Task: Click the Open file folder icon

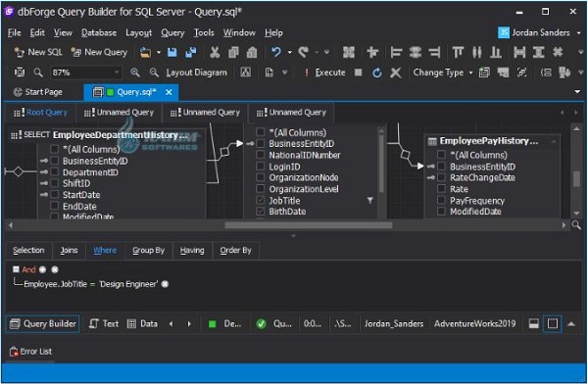Action: (145, 52)
